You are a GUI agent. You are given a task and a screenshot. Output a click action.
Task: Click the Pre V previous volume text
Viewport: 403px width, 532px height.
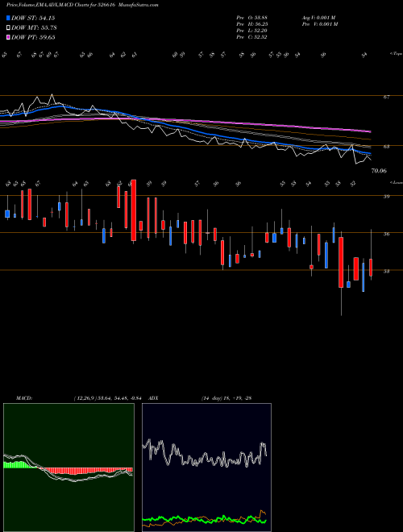tap(319, 24)
